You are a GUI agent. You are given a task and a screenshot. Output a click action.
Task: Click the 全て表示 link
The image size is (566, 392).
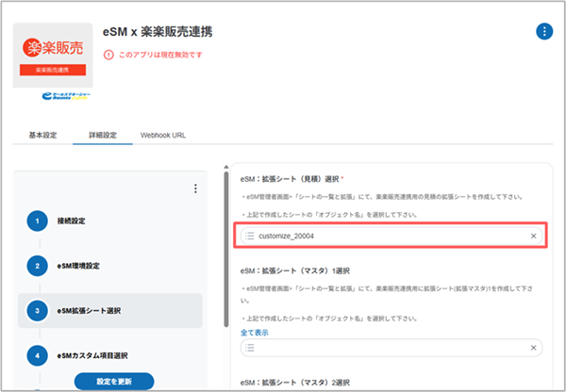click(x=255, y=333)
